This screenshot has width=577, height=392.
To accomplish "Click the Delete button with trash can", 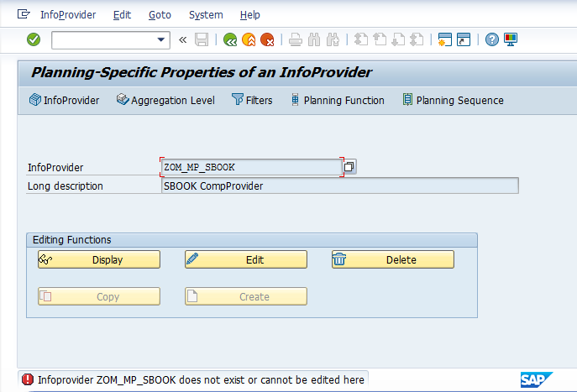I will click(392, 259).
